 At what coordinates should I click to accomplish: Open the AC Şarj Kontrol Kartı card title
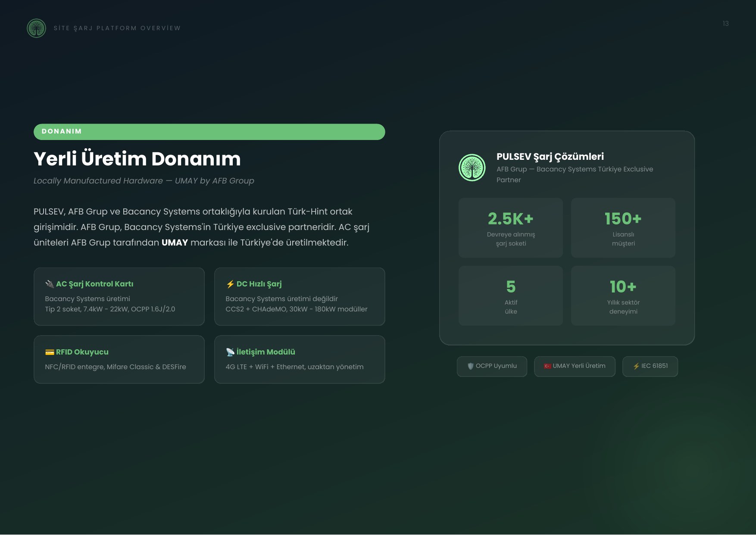(94, 284)
